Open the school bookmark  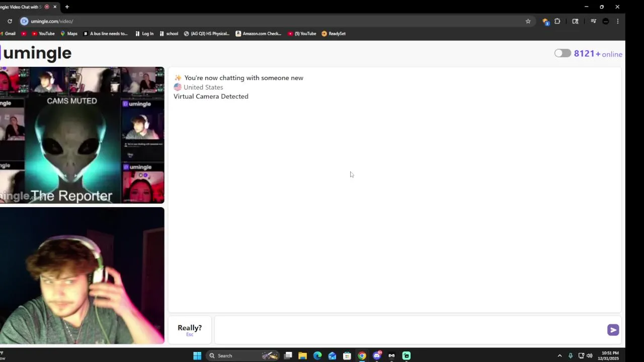pos(169,34)
